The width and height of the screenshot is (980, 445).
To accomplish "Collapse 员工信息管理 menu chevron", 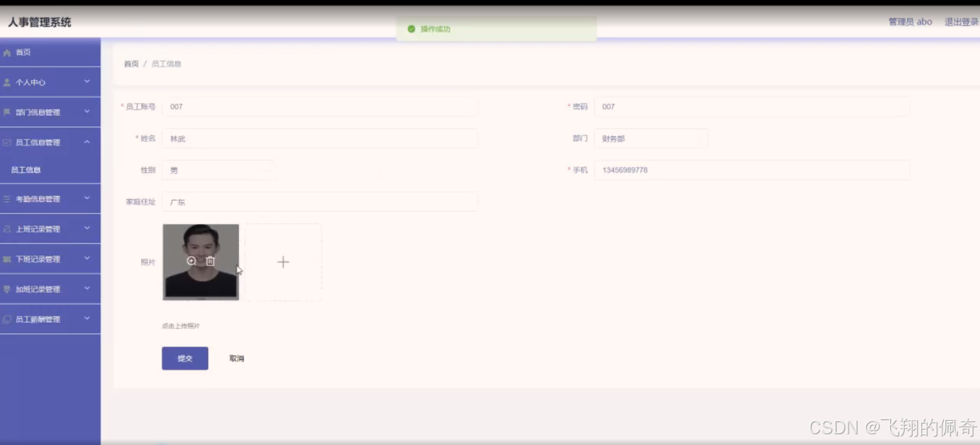I will coord(87,142).
